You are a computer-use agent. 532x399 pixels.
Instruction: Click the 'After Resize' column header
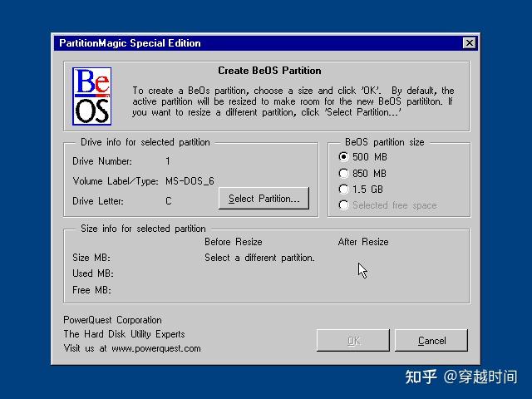(x=363, y=242)
